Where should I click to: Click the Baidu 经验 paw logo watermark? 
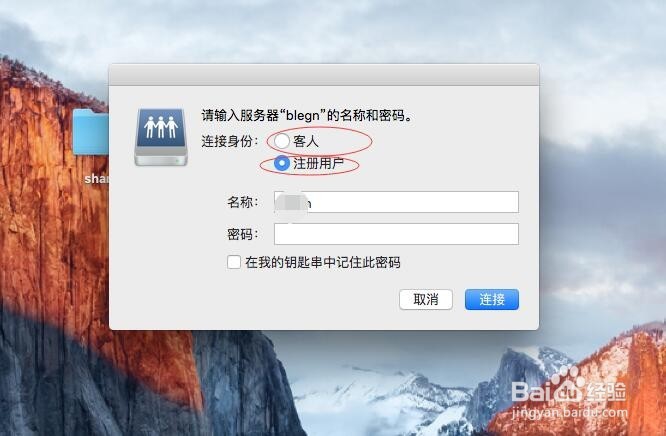coord(569,385)
